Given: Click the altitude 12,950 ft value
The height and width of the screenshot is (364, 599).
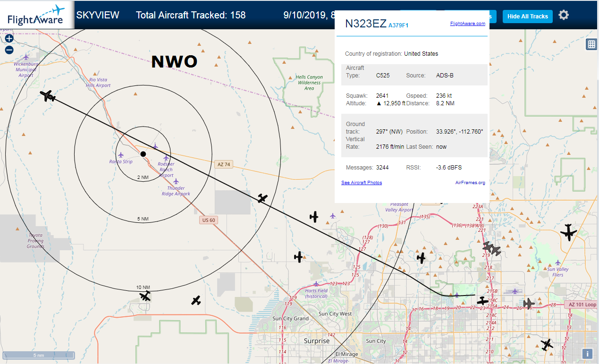Looking at the screenshot, I should [x=390, y=103].
